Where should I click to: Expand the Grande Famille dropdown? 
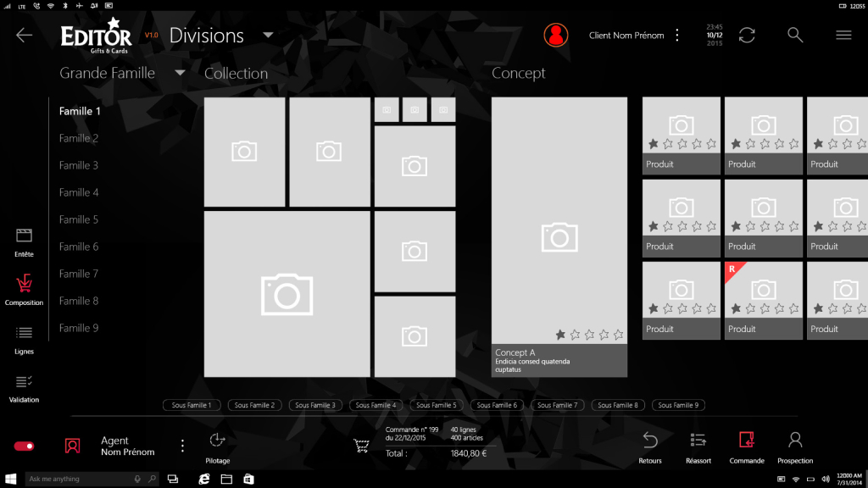[180, 74]
